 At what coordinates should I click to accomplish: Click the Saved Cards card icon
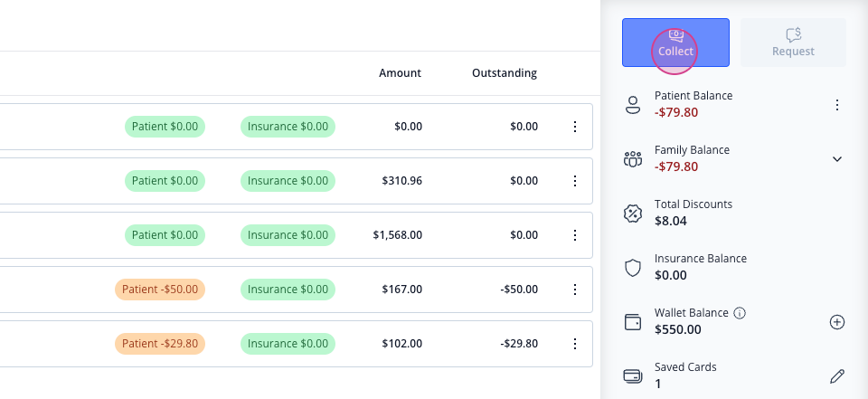coord(632,376)
